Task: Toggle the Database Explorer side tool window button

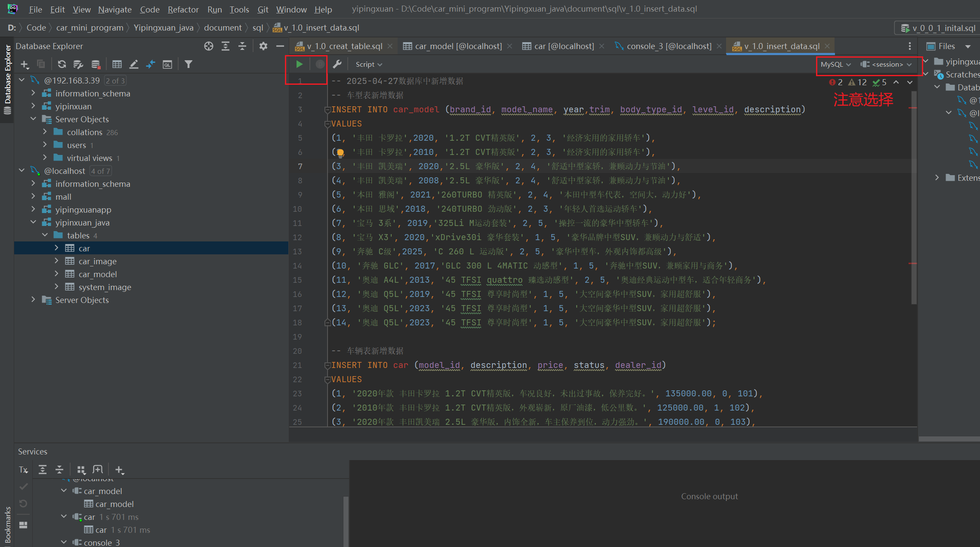Action: point(7,77)
